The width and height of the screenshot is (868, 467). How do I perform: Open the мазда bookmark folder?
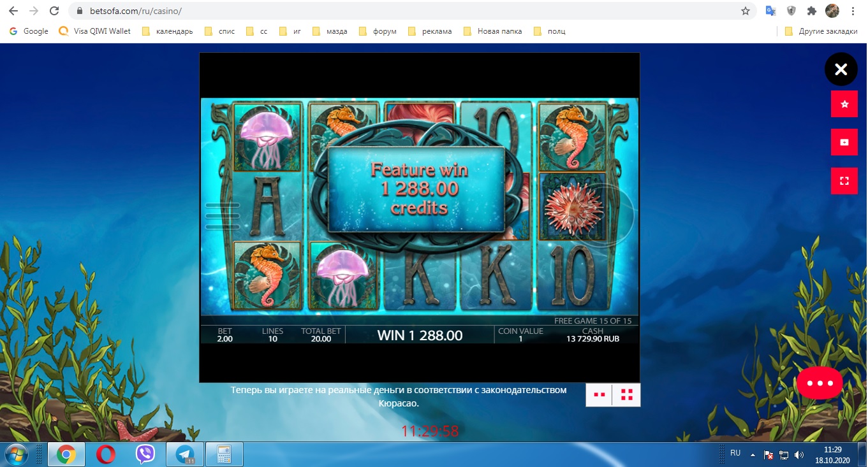tap(330, 31)
